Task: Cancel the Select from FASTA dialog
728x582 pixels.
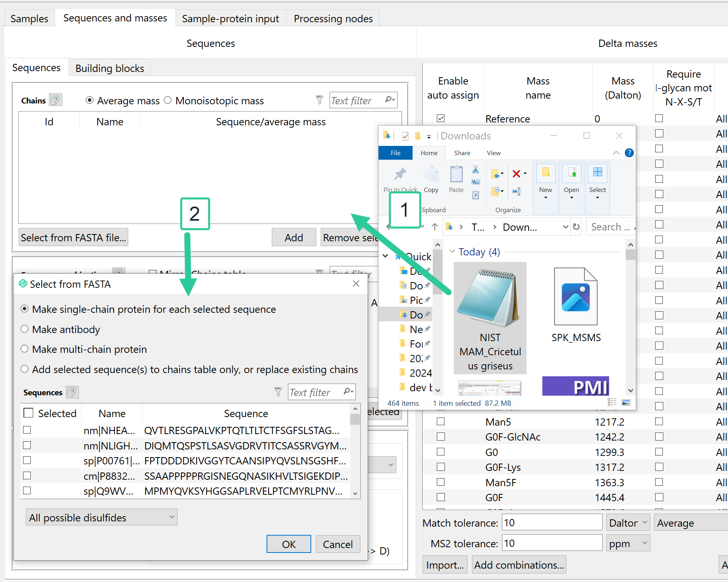Action: click(338, 544)
